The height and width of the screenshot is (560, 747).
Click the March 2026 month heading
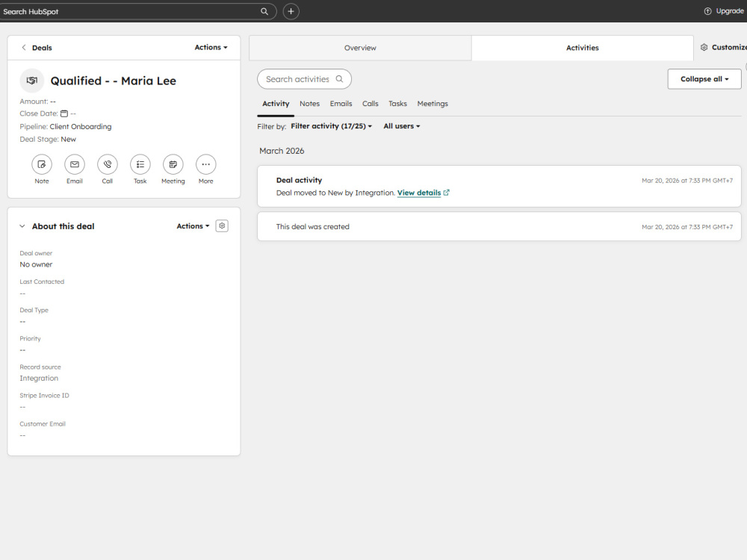pyautogui.click(x=282, y=151)
